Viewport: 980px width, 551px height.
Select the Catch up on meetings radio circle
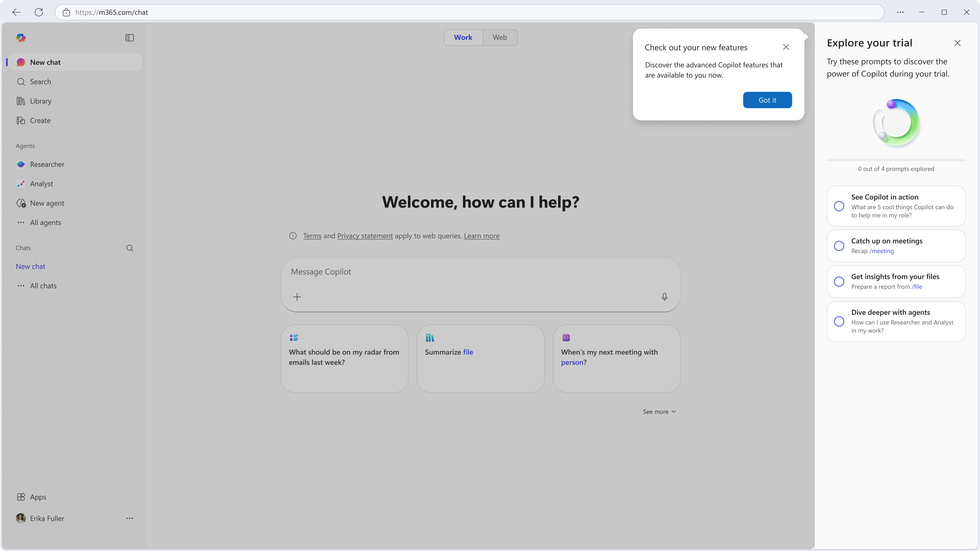point(839,246)
